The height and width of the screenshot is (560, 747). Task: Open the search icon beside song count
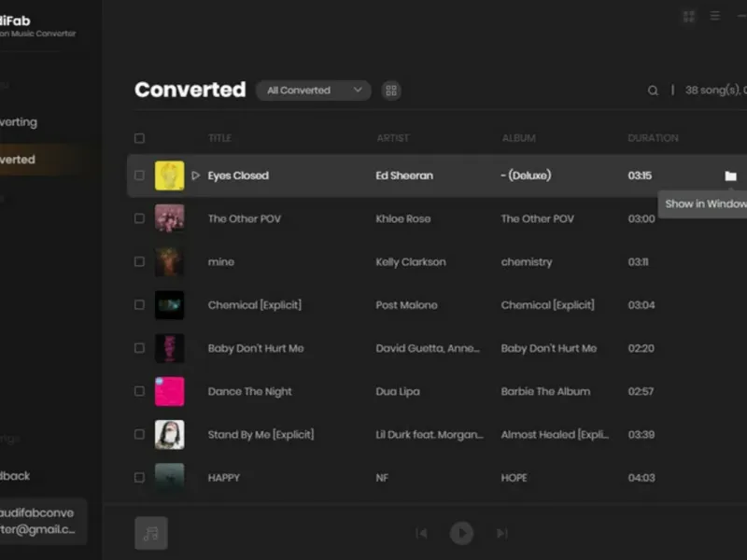tap(653, 91)
